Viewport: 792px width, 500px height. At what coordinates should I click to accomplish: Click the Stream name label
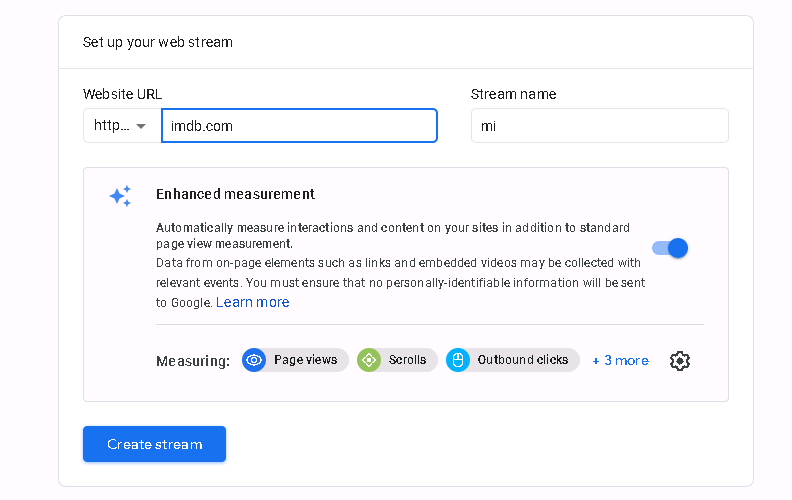[x=513, y=94]
